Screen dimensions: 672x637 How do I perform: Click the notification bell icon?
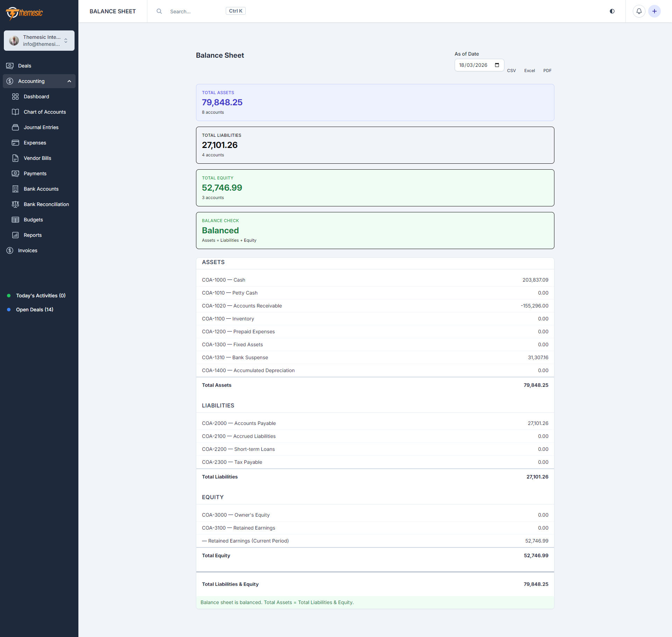tap(639, 11)
